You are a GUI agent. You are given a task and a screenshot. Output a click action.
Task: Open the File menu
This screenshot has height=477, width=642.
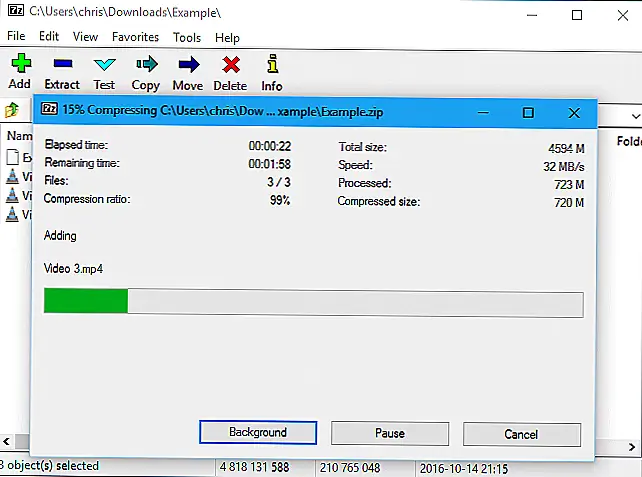[x=16, y=37]
